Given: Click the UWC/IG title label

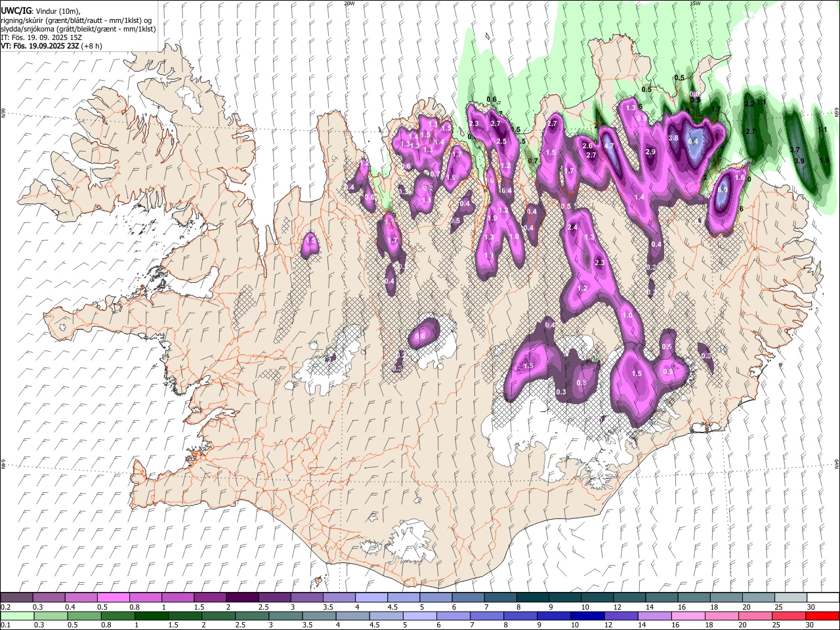Looking at the screenshot, I should tap(16, 10).
